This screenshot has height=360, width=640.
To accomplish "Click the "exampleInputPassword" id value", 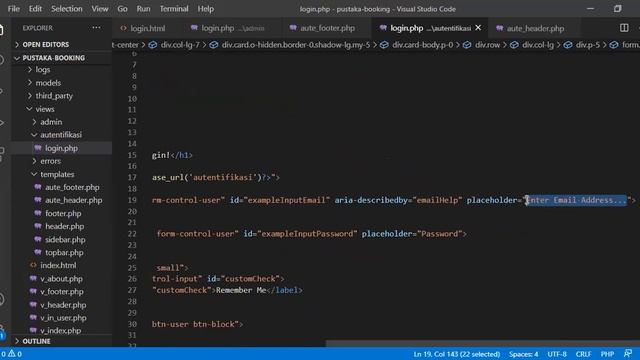I will click(x=307, y=234).
